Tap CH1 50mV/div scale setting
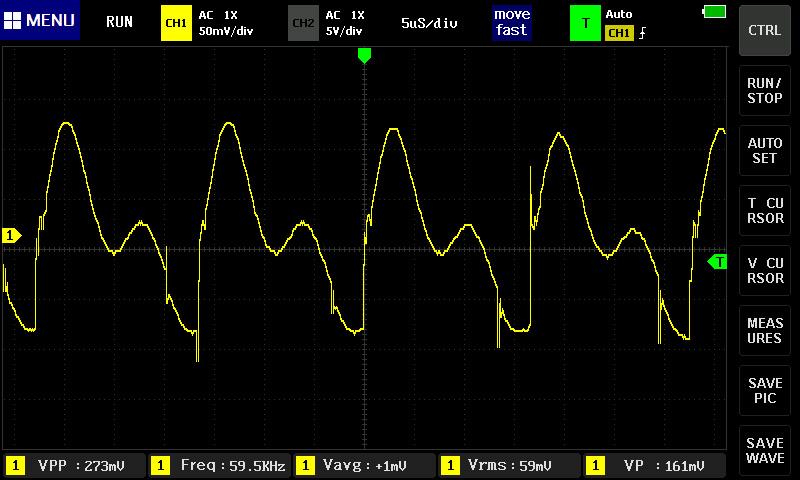This screenshot has height=480, width=800. [226, 31]
